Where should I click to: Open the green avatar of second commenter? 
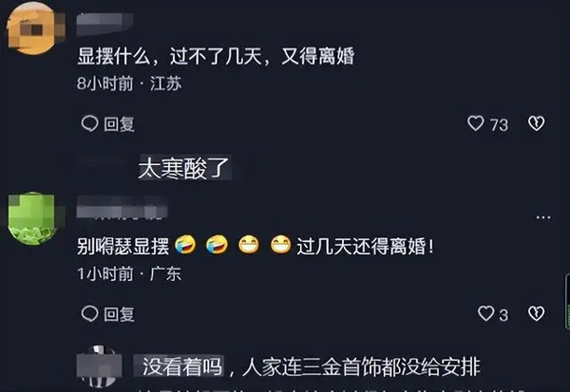point(32,218)
